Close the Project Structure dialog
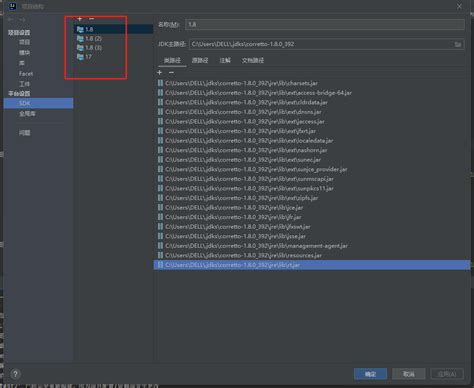 click(x=459, y=6)
